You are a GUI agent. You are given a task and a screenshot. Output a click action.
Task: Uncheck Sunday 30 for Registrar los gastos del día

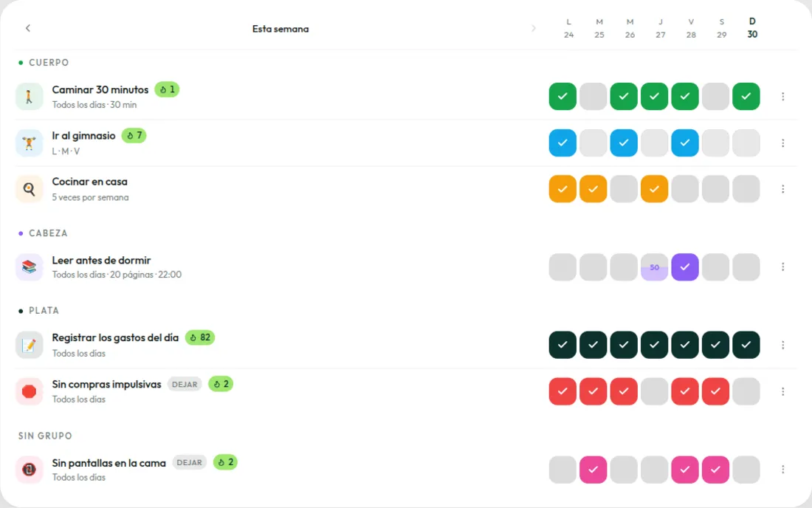(x=746, y=345)
